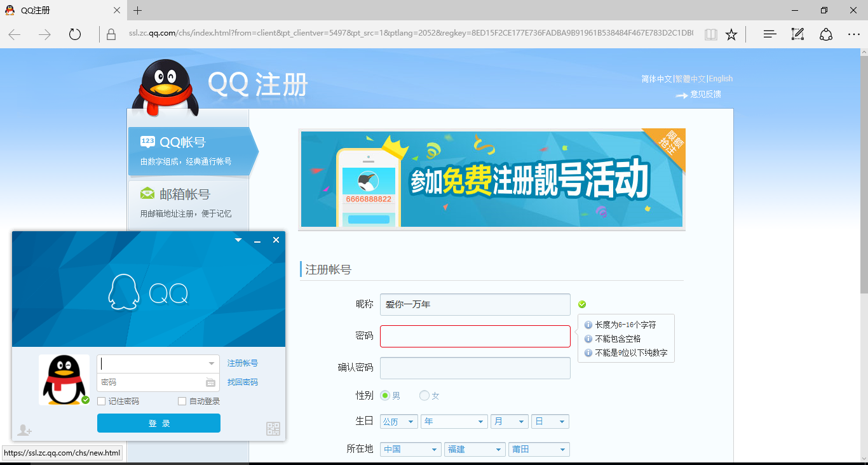Open the 中国 country dropdown

tap(411, 449)
